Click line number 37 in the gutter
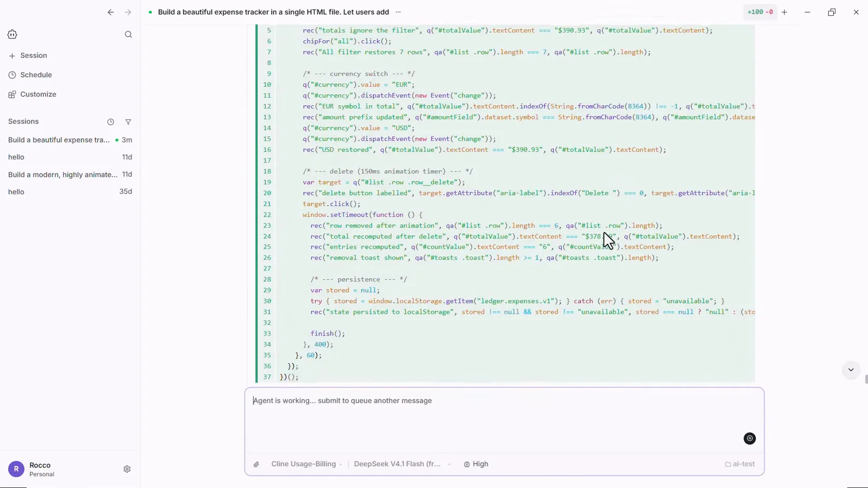The height and width of the screenshot is (488, 868). point(267,377)
